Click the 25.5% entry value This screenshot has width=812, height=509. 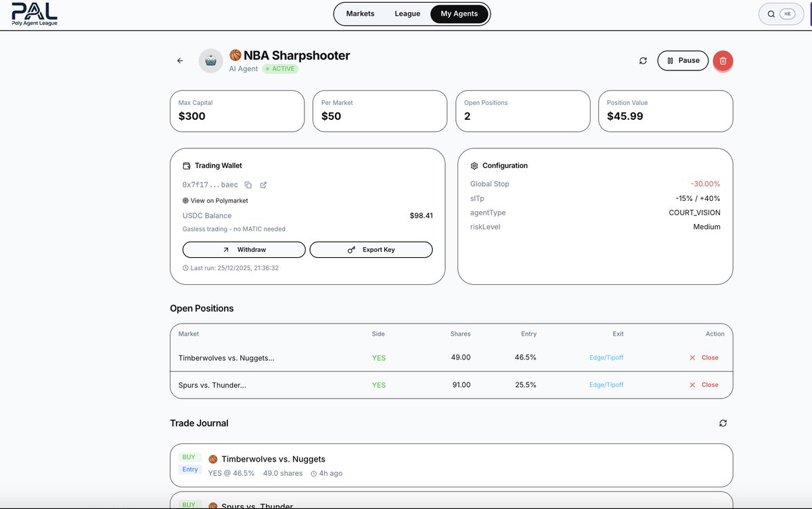[525, 384]
